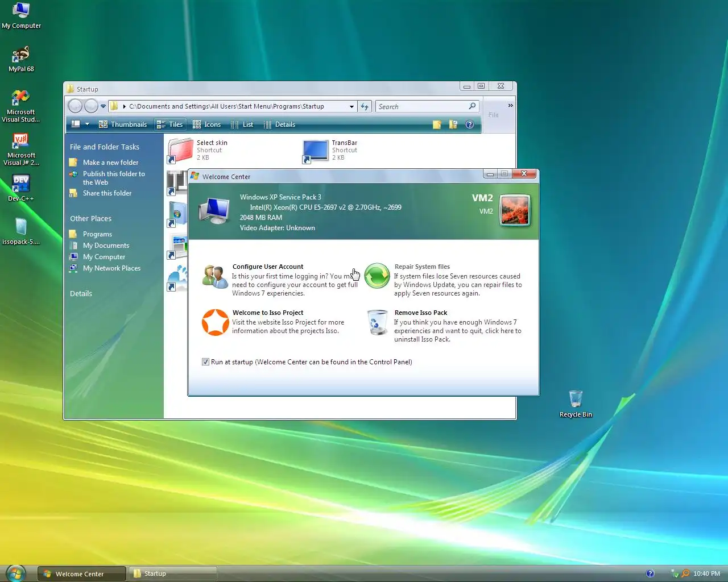The image size is (728, 582).
Task: Open Welcome to Isso Project
Action: coord(268,313)
